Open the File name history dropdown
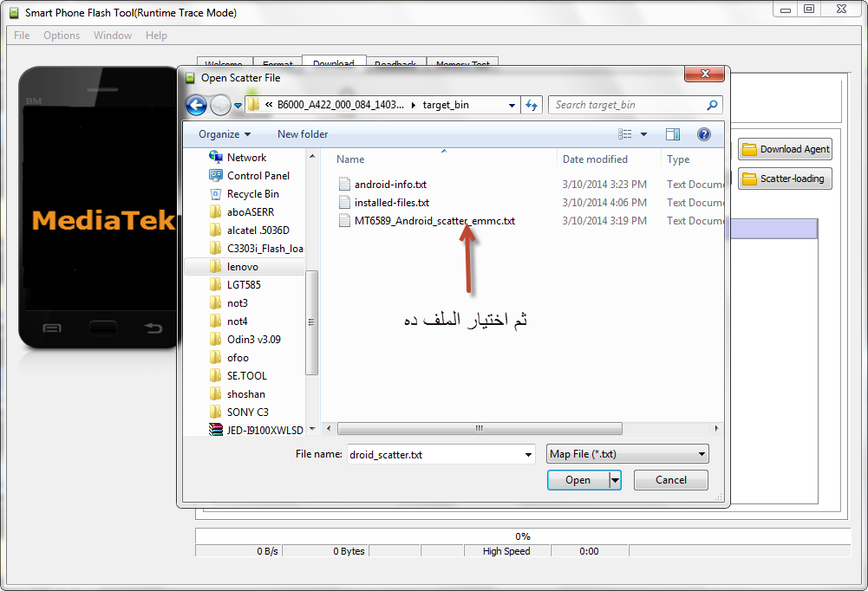This screenshot has width=868, height=591. 529,455
